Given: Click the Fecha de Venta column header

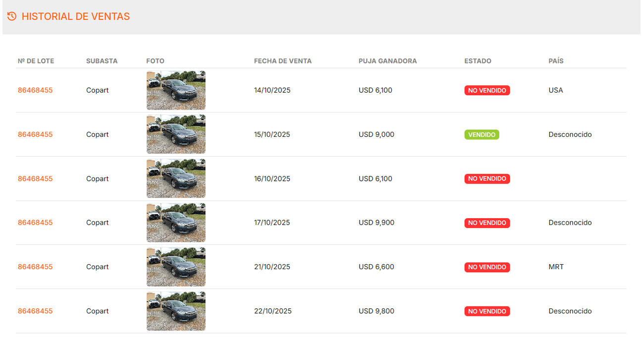Looking at the screenshot, I should [283, 61].
